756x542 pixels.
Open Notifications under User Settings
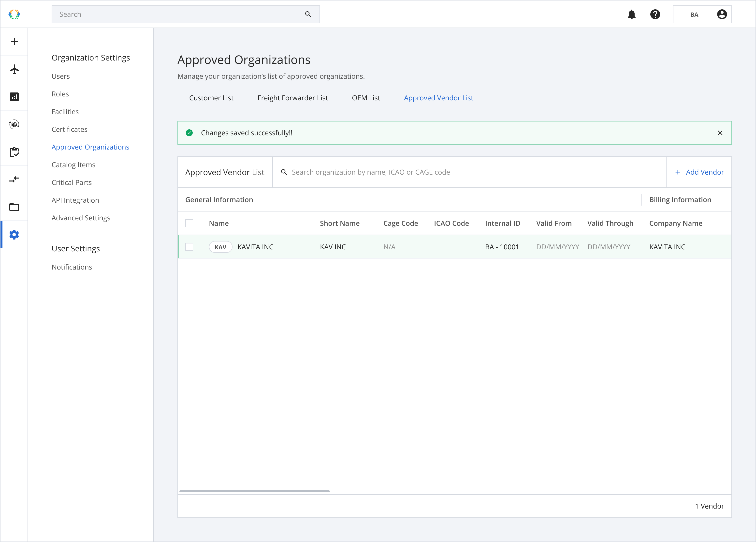72,267
